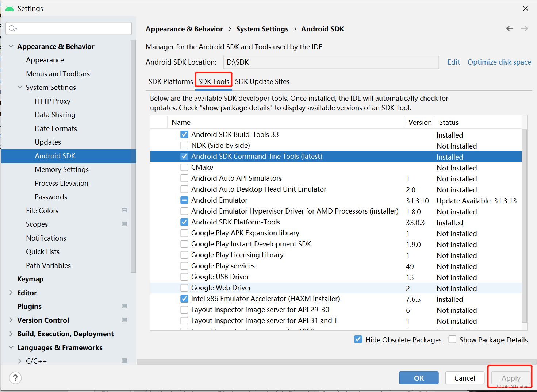Click System Settings breadcrumb
537x392 pixels.
262,29
